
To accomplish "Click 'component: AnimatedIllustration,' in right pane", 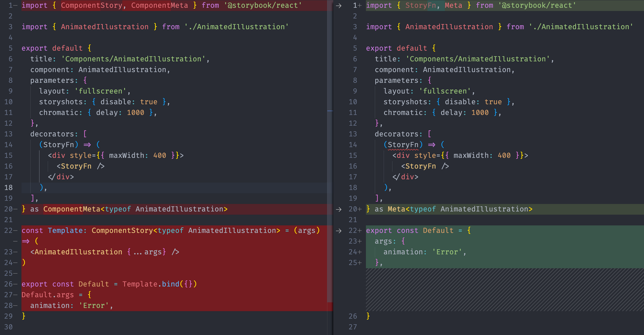I will (445, 70).
